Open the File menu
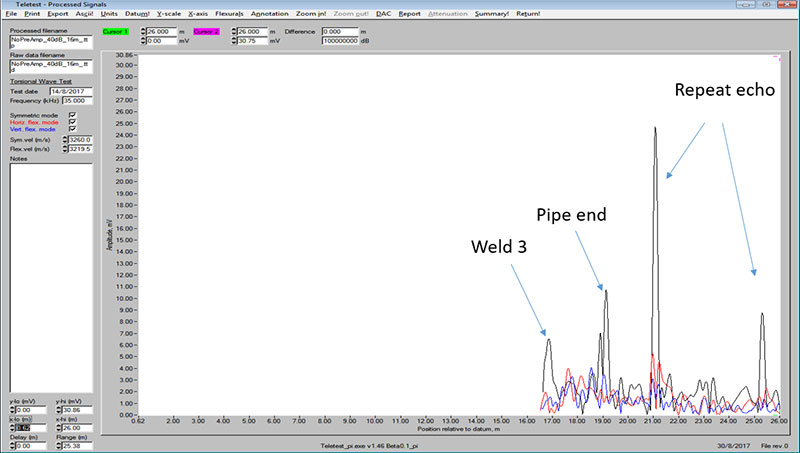 [11, 14]
